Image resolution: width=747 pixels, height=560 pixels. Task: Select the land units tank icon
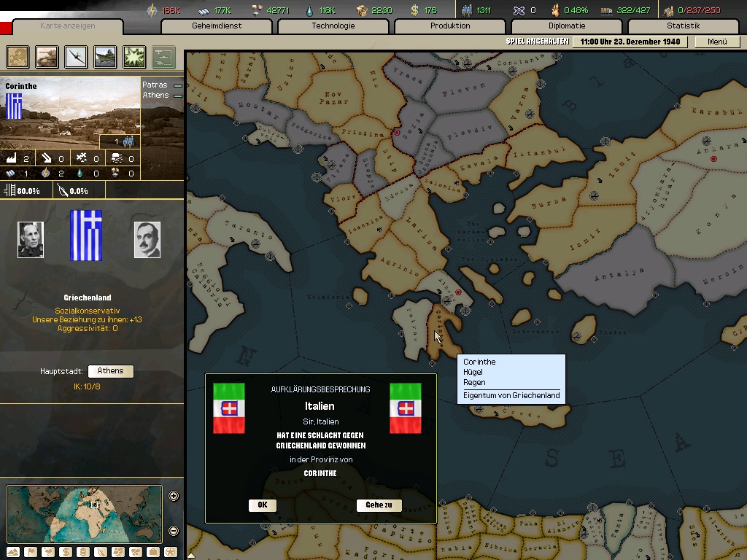47,56
